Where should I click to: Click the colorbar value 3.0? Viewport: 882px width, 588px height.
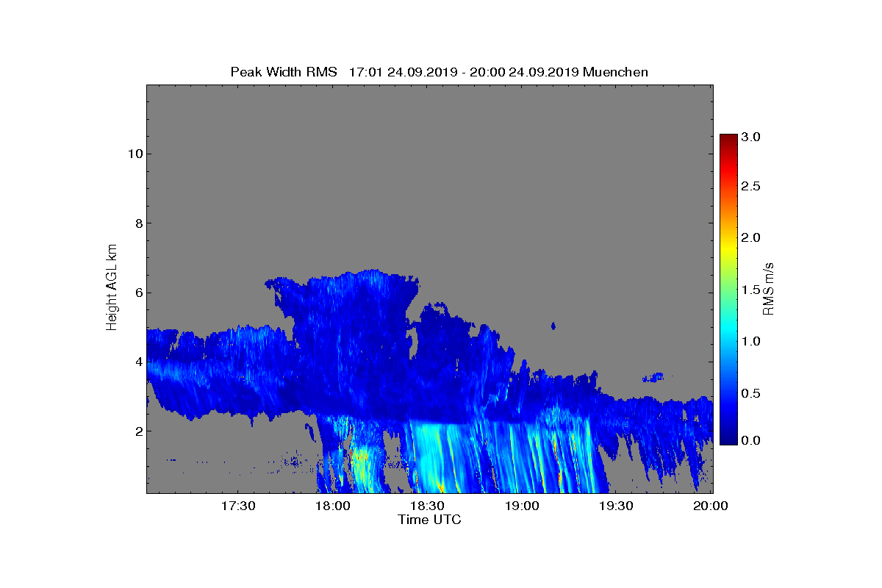[750, 137]
